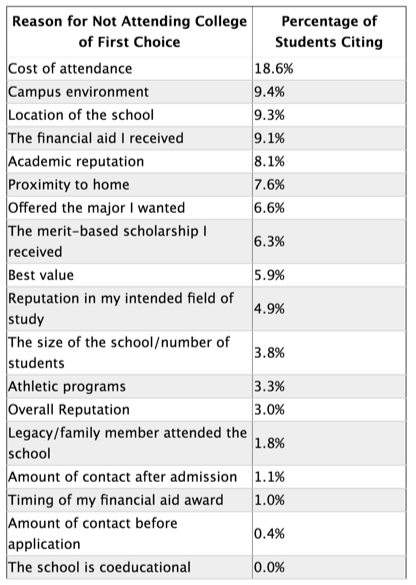Select the 'Campus environment' cell
The height and width of the screenshot is (585, 416).
click(x=129, y=92)
